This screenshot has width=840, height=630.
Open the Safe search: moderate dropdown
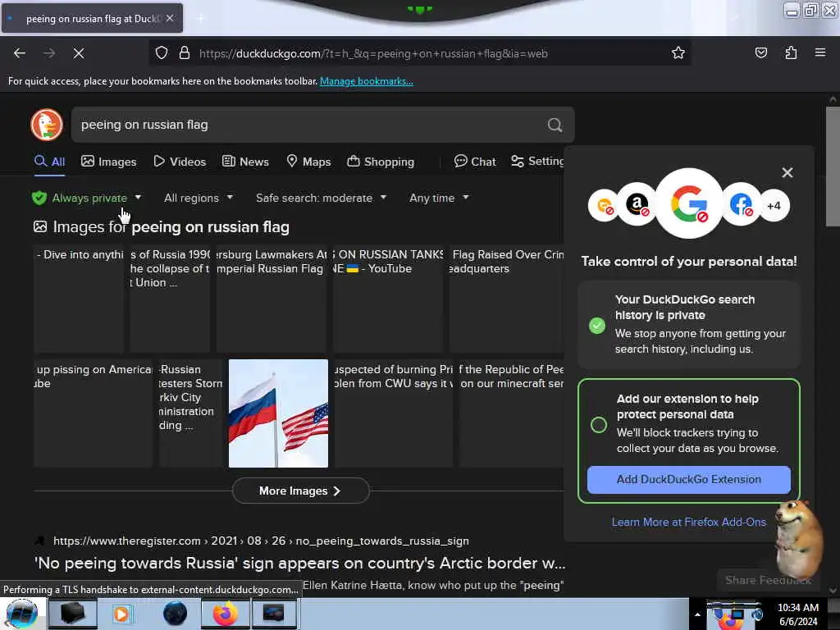click(321, 199)
